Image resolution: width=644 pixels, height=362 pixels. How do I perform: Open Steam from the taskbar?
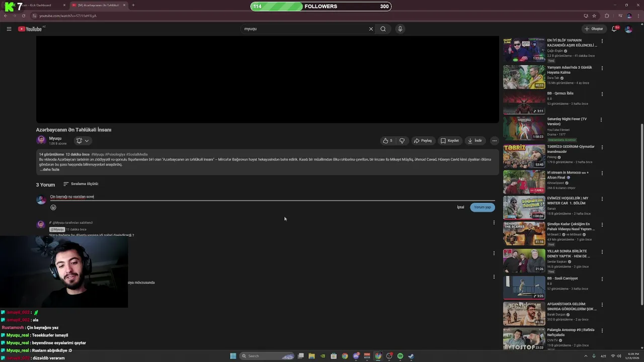click(x=411, y=356)
